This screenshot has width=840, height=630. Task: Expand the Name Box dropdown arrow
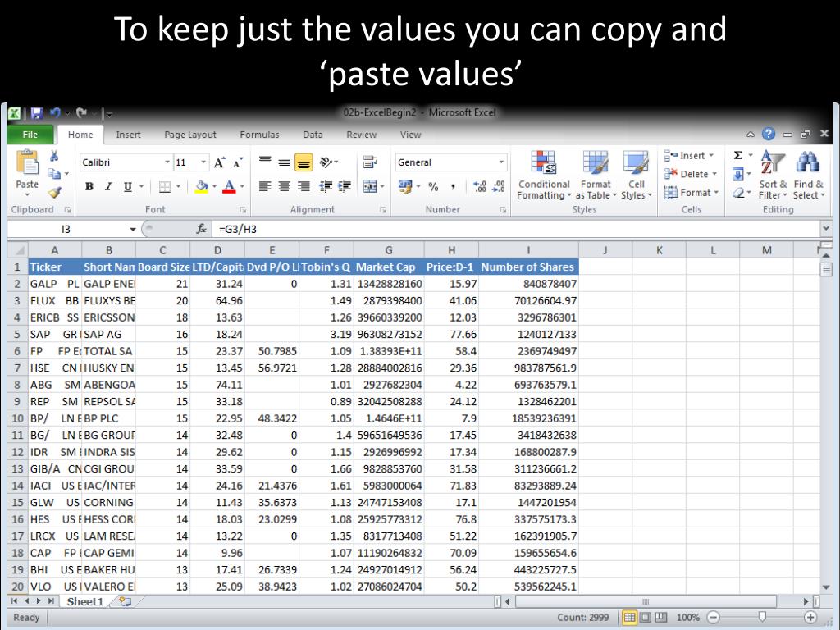[x=133, y=230]
